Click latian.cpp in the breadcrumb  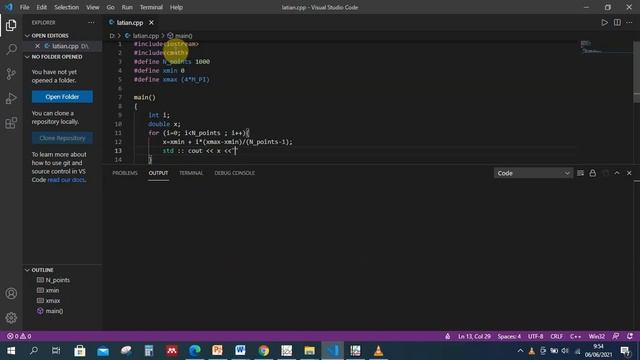point(145,36)
